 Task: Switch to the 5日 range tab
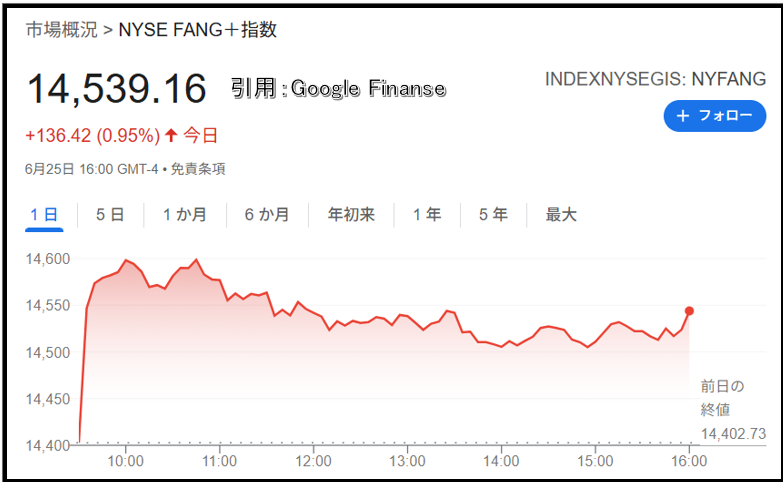point(110,215)
